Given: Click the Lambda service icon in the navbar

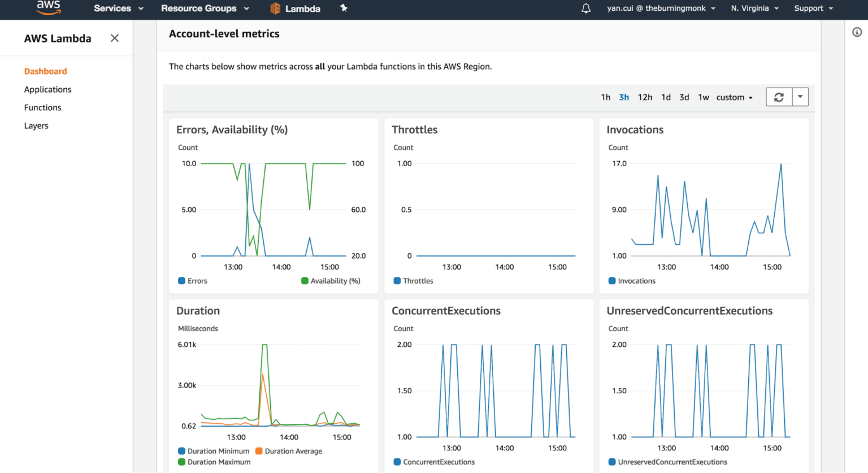Looking at the screenshot, I should [276, 8].
